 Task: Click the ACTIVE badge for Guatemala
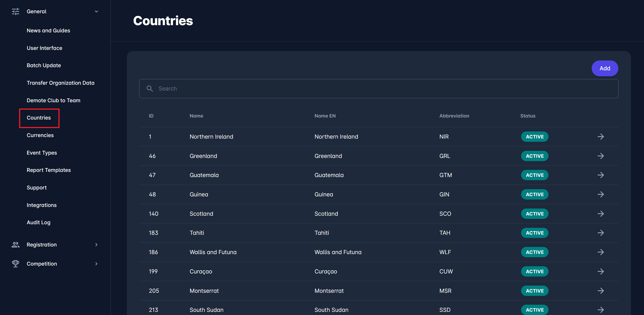tap(535, 175)
